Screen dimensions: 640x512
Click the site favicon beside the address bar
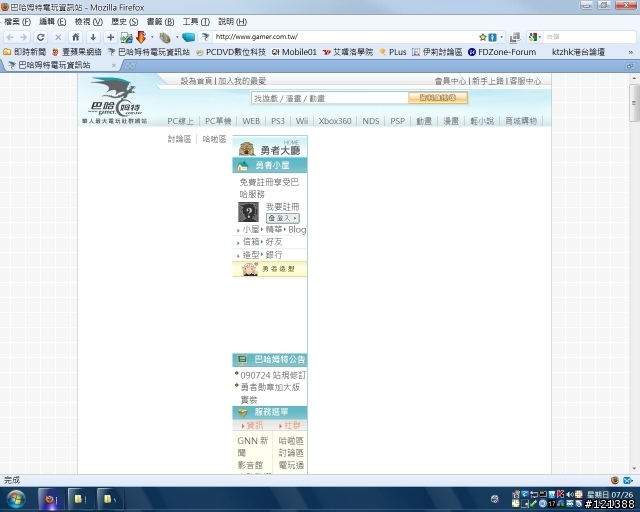205,37
